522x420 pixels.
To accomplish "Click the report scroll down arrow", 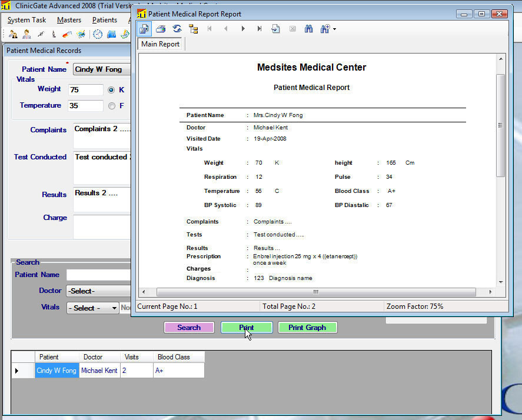I will tap(501, 282).
